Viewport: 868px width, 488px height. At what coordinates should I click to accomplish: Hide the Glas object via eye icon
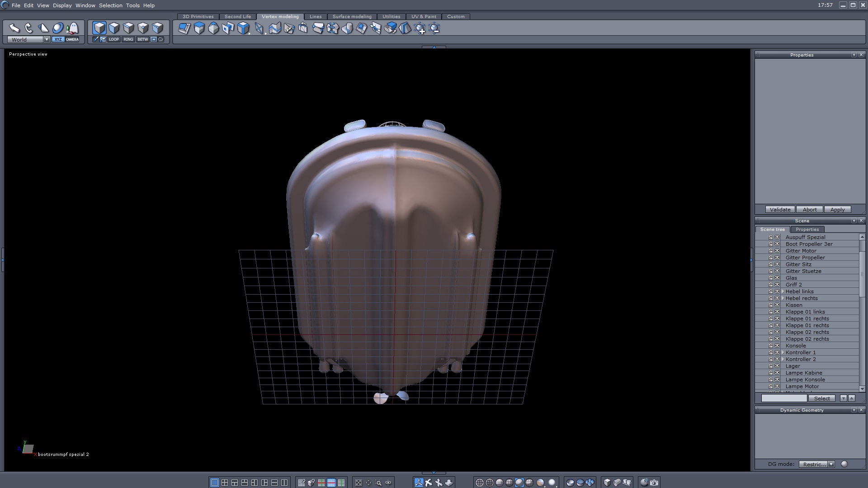pyautogui.click(x=777, y=278)
